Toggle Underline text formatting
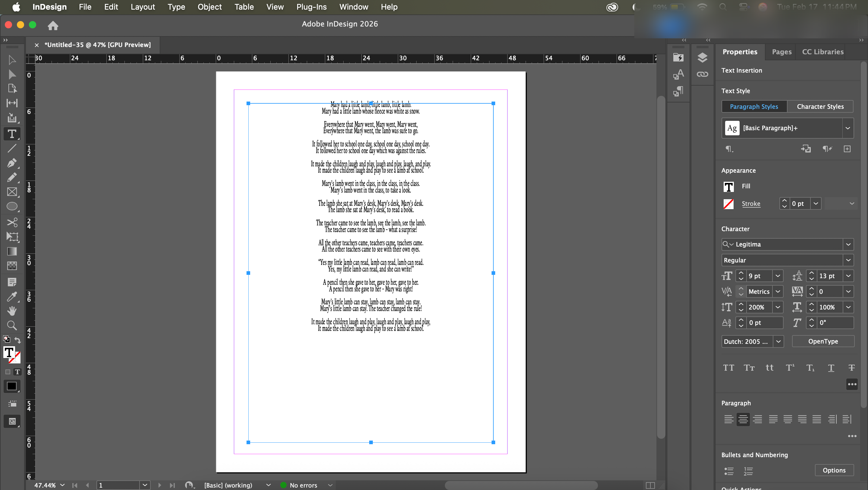This screenshot has width=868, height=490. pos(831,368)
